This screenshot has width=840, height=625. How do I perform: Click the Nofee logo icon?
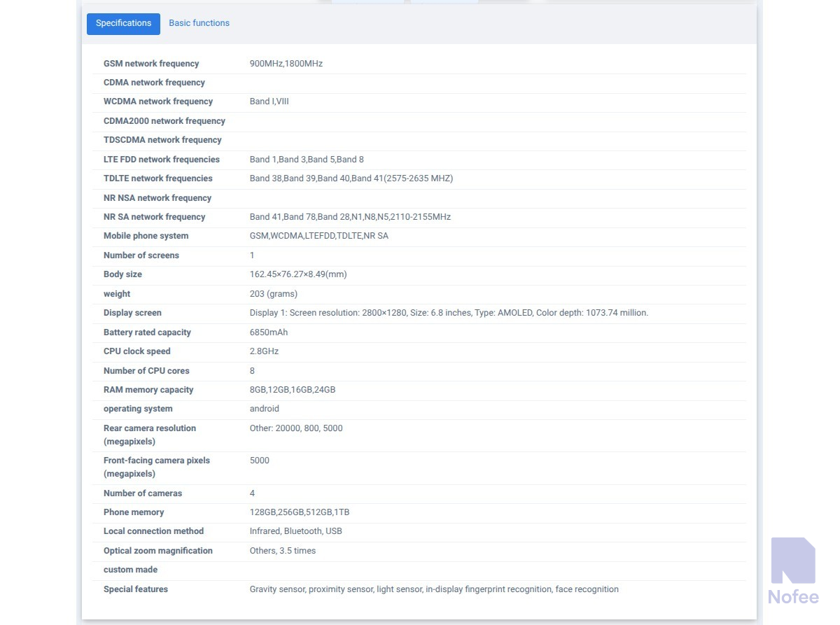click(793, 561)
